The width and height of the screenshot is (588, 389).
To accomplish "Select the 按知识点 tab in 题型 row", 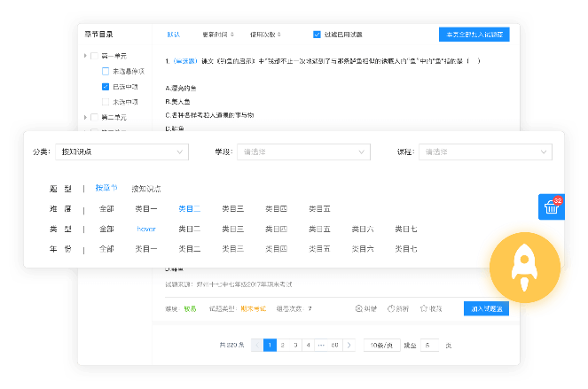I will point(146,188).
